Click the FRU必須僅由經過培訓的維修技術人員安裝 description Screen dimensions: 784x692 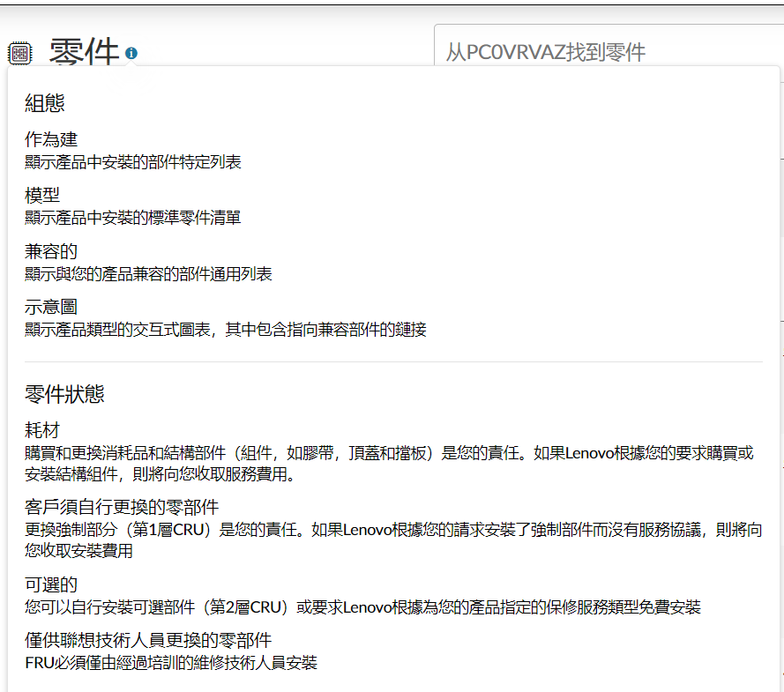click(x=171, y=663)
